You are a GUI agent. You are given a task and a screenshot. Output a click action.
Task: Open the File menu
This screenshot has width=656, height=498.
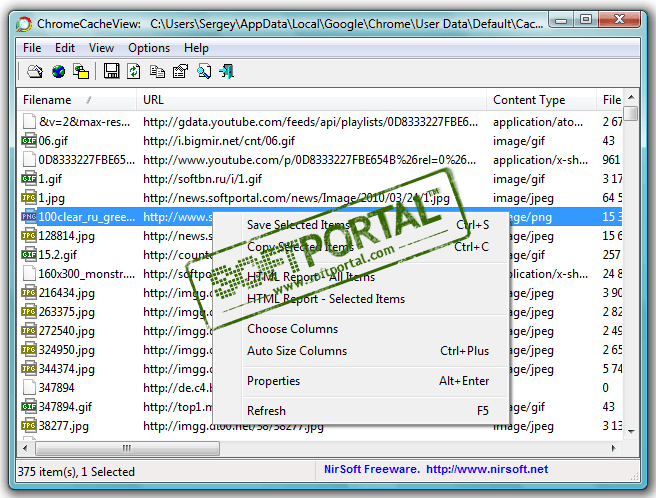click(32, 48)
